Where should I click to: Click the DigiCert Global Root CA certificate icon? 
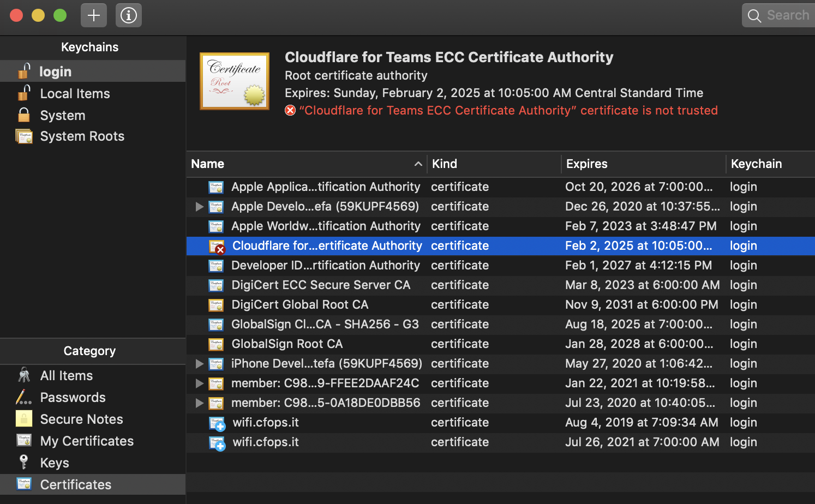[x=216, y=304]
